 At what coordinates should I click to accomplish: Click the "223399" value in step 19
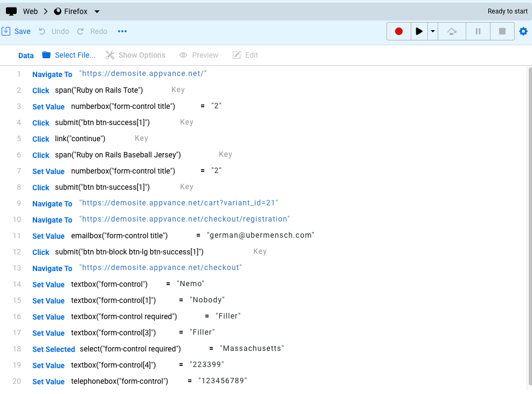pyautogui.click(x=206, y=365)
